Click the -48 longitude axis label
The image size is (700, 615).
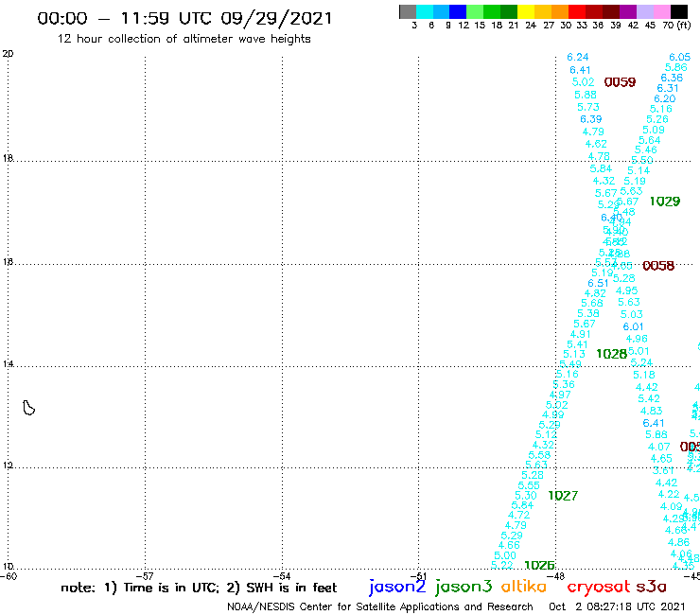coord(556,576)
